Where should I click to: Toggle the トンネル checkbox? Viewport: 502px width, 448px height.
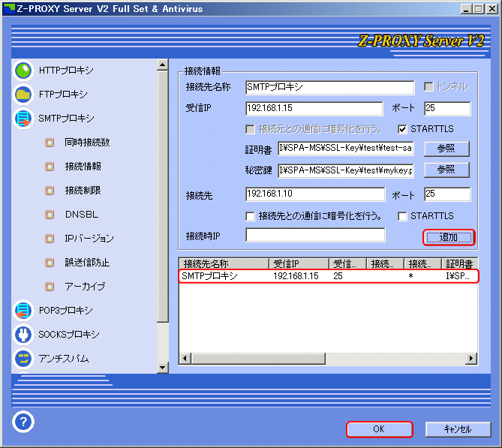pyautogui.click(x=428, y=86)
